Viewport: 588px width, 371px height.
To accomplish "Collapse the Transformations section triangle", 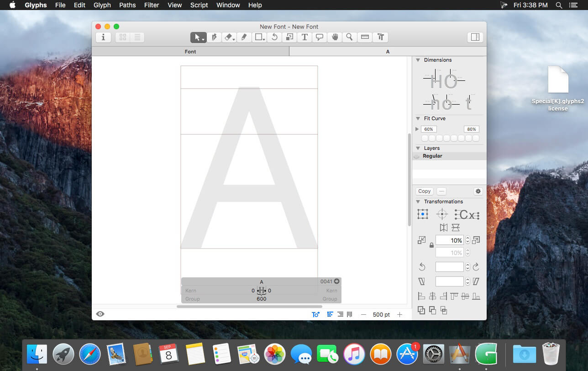I will click(418, 202).
